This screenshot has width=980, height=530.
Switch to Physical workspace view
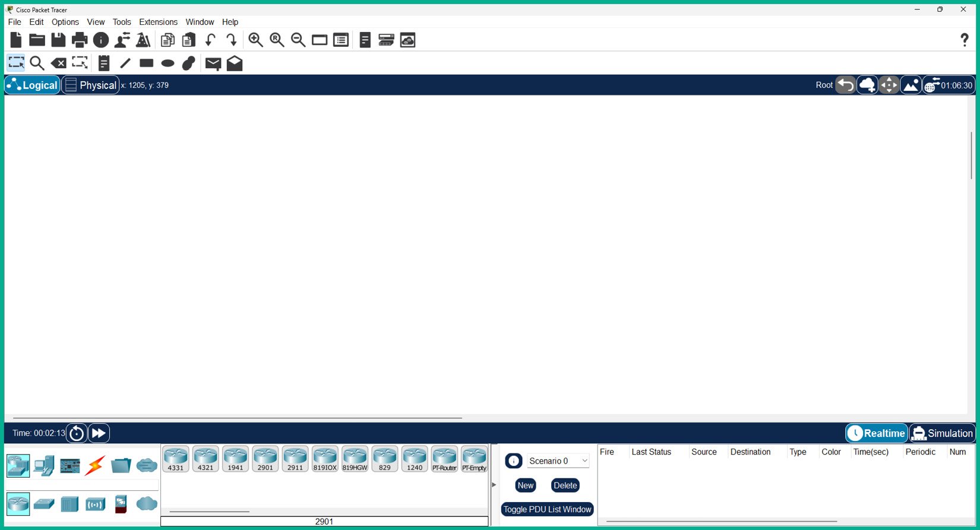(91, 85)
